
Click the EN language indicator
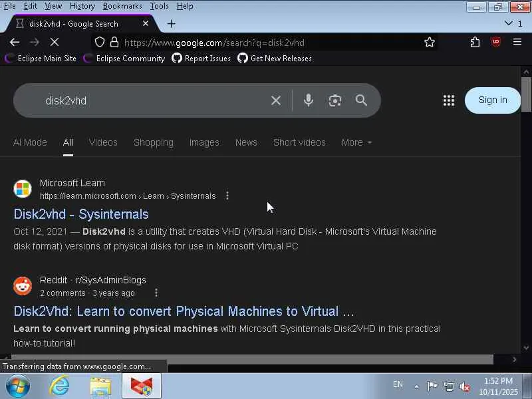398,384
